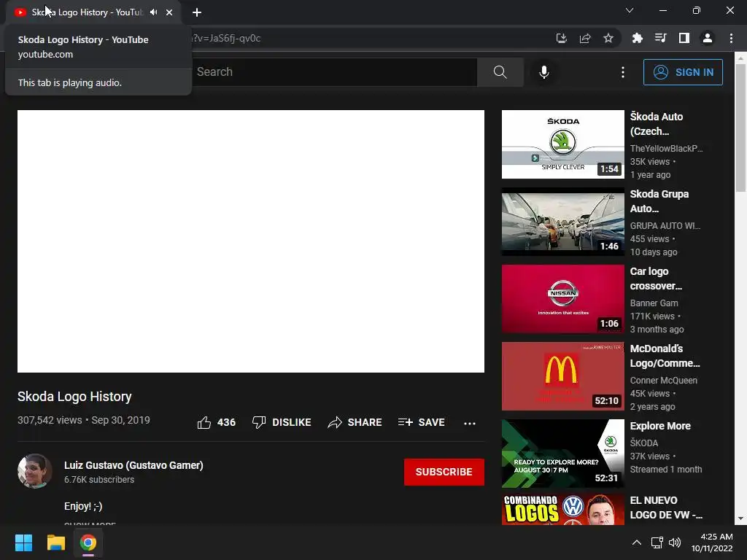Open Skoda Grupa Auto video thumbnail
This screenshot has width=747, height=560.
click(562, 222)
